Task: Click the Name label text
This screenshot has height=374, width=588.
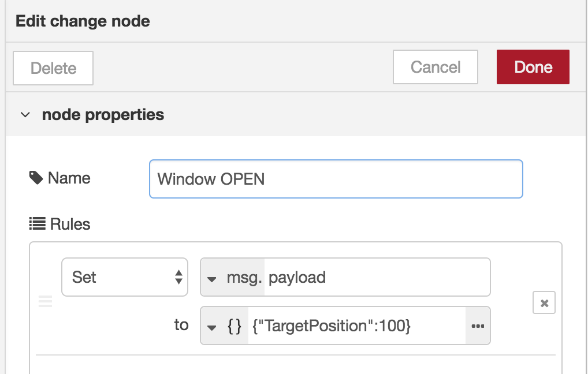Action: click(x=69, y=178)
